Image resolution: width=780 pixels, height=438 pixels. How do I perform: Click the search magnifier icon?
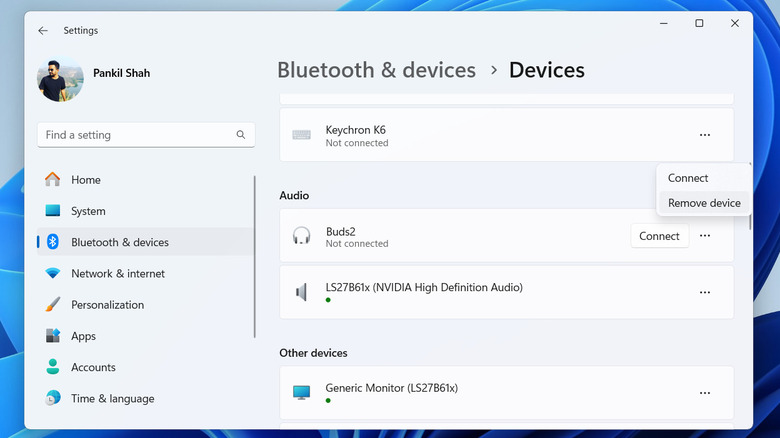[x=241, y=135]
